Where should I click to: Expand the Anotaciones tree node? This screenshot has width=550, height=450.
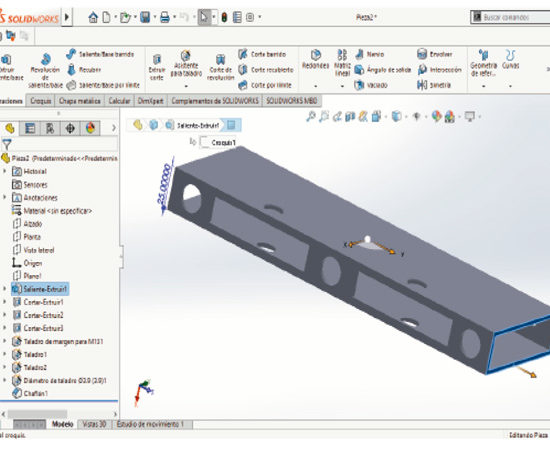coord(5,197)
